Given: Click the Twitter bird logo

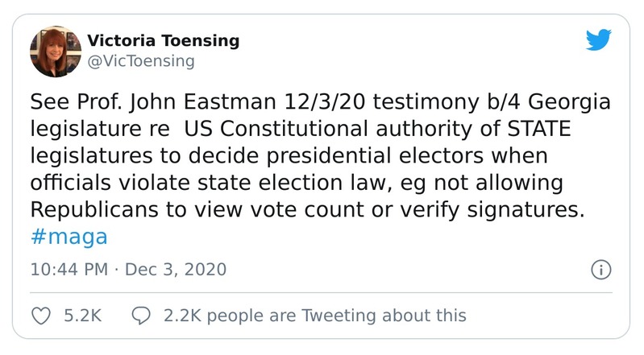Looking at the screenshot, I should click(x=599, y=39).
